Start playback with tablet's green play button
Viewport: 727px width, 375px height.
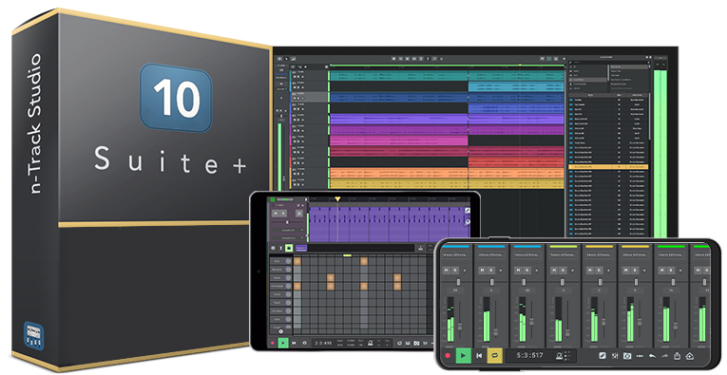[x=283, y=343]
